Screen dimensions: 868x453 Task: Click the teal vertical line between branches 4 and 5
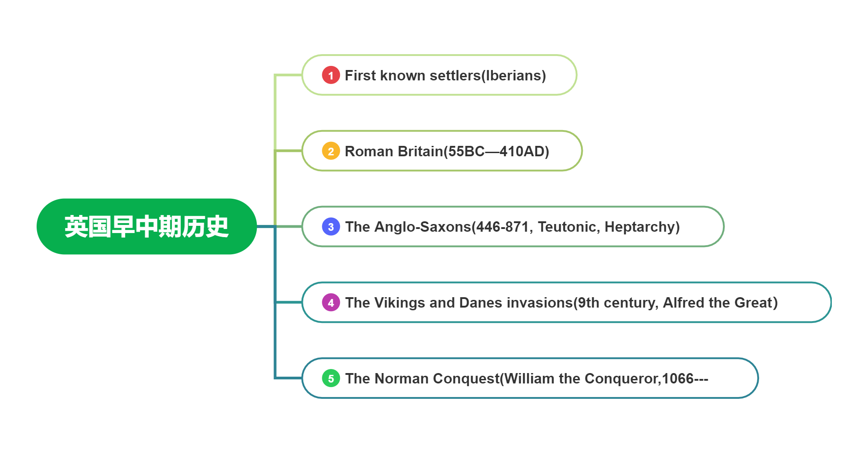(x=275, y=340)
